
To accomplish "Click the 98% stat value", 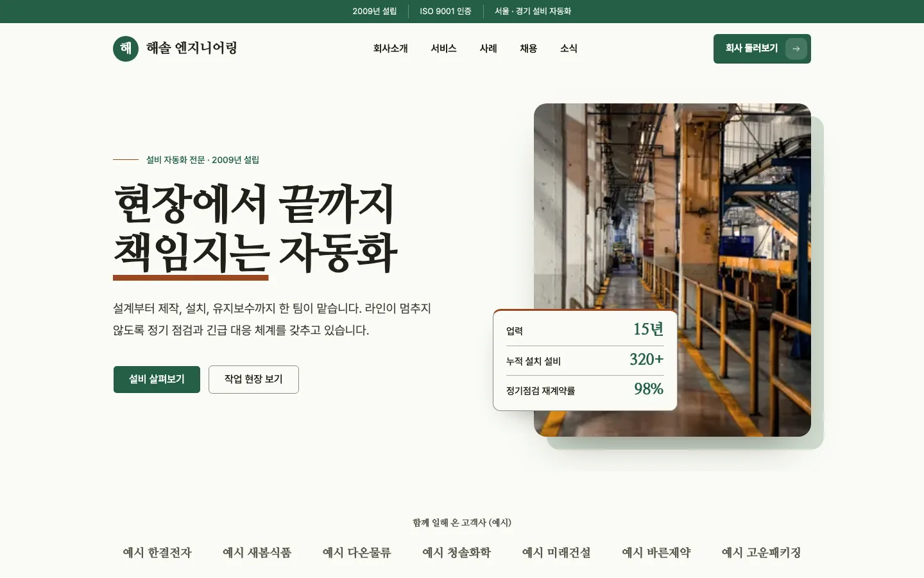I will coord(649,389).
